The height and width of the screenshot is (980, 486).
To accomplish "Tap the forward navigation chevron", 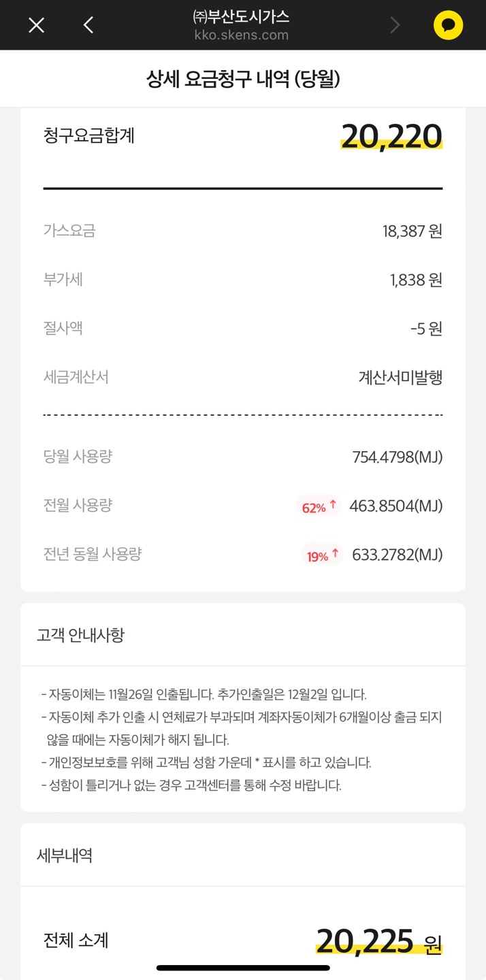I will point(395,25).
